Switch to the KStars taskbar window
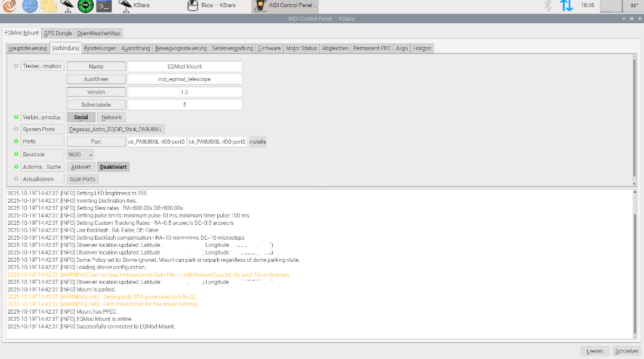644x359 pixels. click(x=134, y=6)
